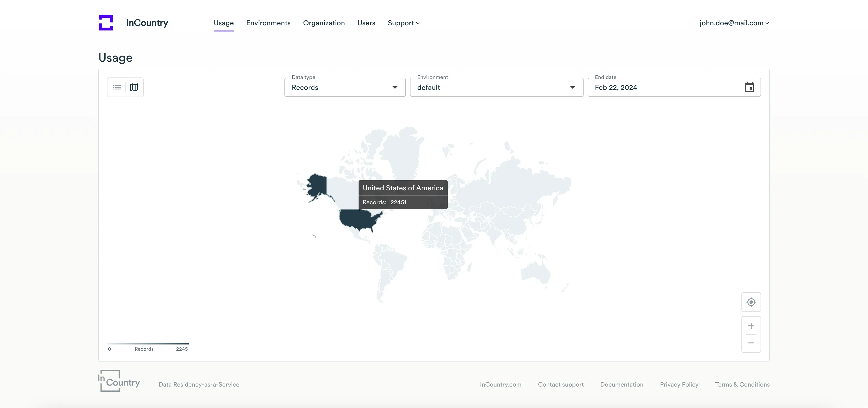Open the Privacy Policy link
868x408 pixels.
pyautogui.click(x=679, y=385)
